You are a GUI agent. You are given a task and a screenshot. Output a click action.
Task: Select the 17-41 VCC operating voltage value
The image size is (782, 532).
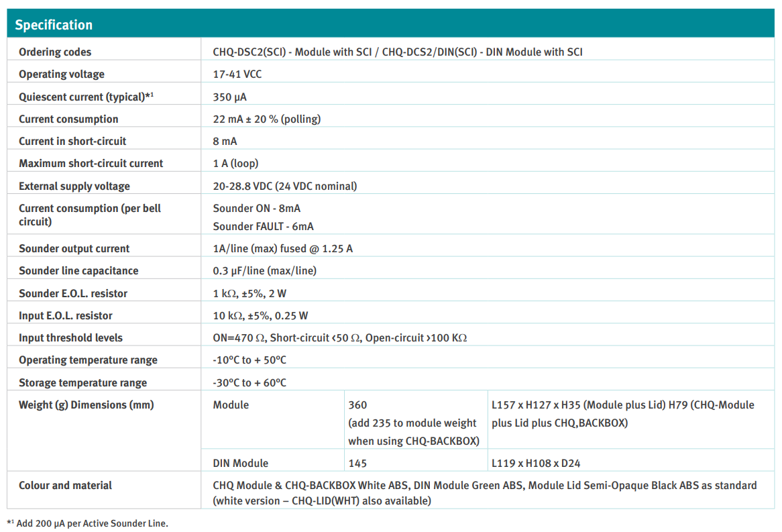[237, 74]
